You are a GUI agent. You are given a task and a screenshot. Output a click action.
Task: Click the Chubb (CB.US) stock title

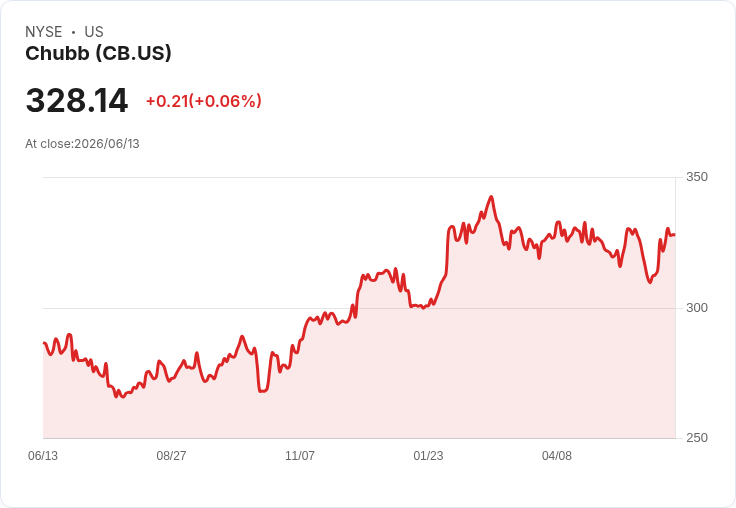(x=98, y=54)
